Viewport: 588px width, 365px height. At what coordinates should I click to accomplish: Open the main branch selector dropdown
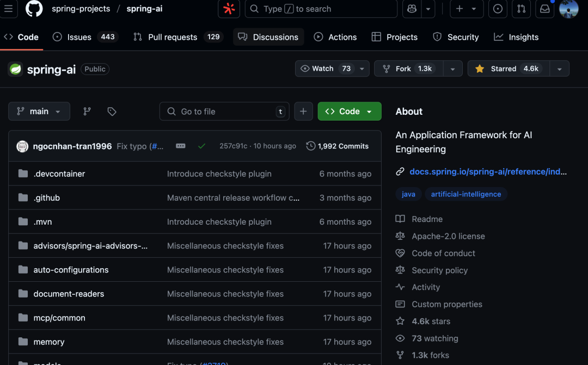[39, 112]
